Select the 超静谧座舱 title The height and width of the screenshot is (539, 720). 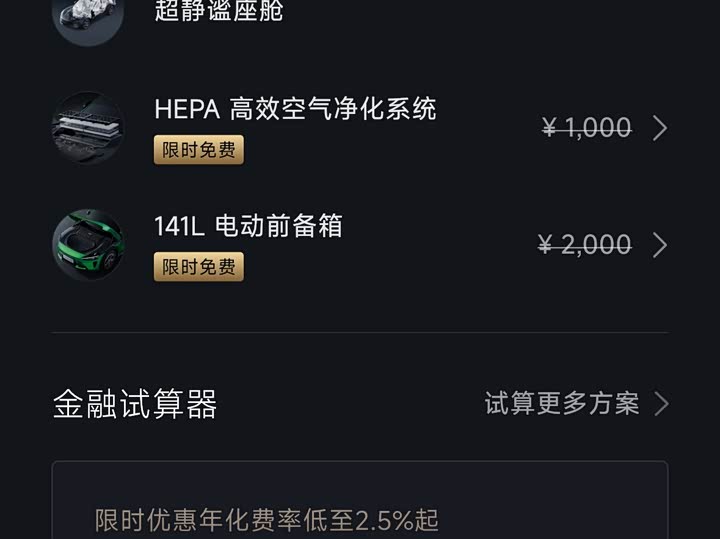click(219, 12)
